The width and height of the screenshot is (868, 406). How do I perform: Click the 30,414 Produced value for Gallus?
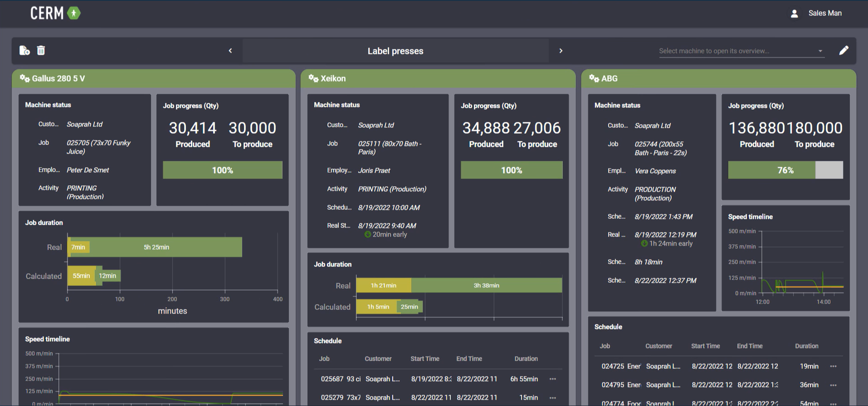(x=193, y=128)
